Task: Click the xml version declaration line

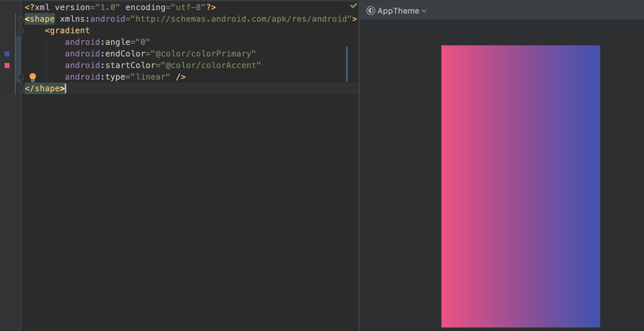Action: click(120, 7)
